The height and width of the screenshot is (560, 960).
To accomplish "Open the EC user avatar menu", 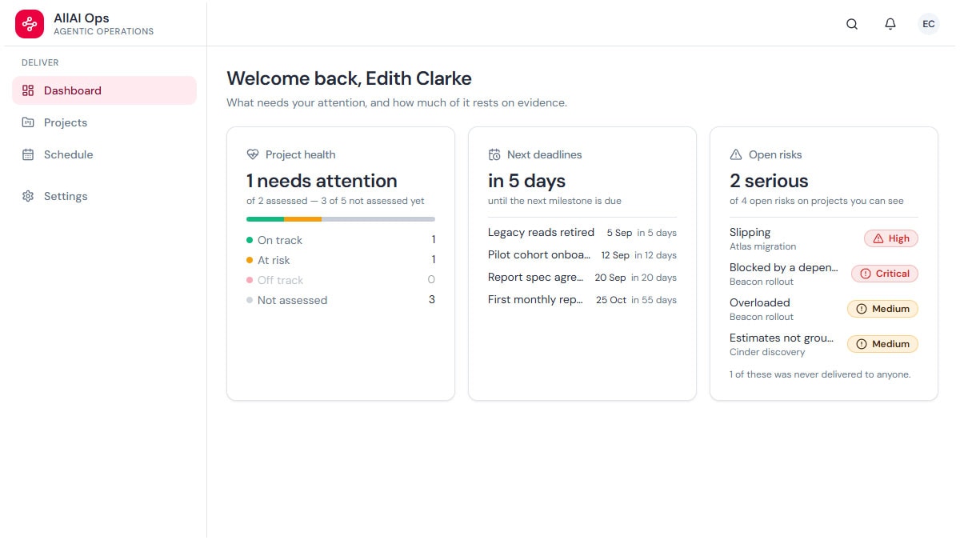I will click(x=929, y=24).
